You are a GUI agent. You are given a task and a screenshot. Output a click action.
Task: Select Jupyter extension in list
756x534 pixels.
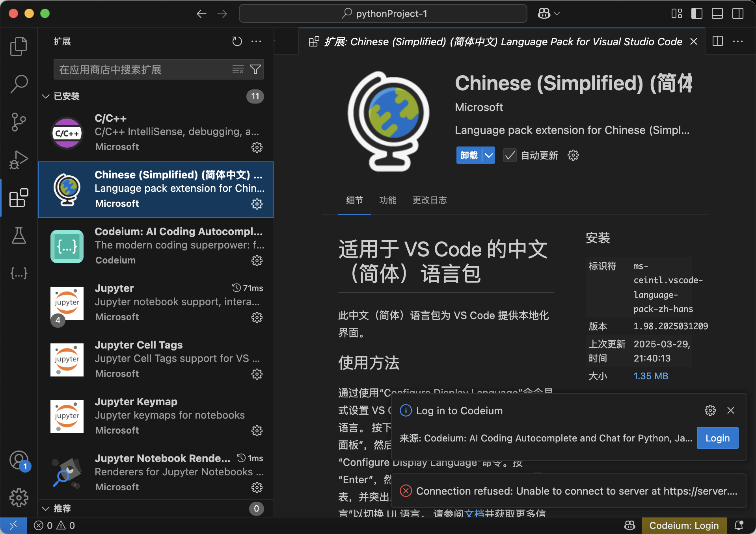click(x=156, y=303)
